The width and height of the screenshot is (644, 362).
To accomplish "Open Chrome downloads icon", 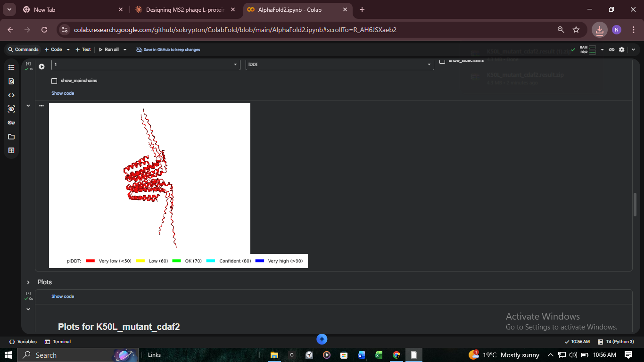I will [x=599, y=30].
